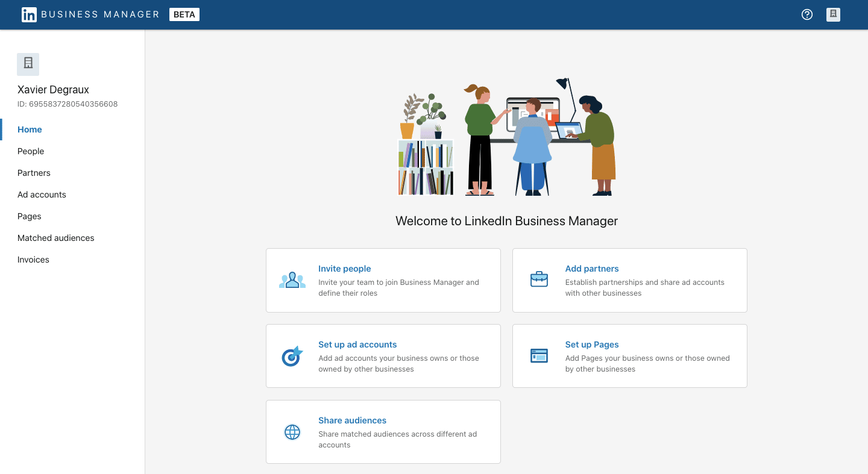Click the LinkedIn logo in the top bar
The width and height of the screenshot is (868, 474).
click(29, 14)
